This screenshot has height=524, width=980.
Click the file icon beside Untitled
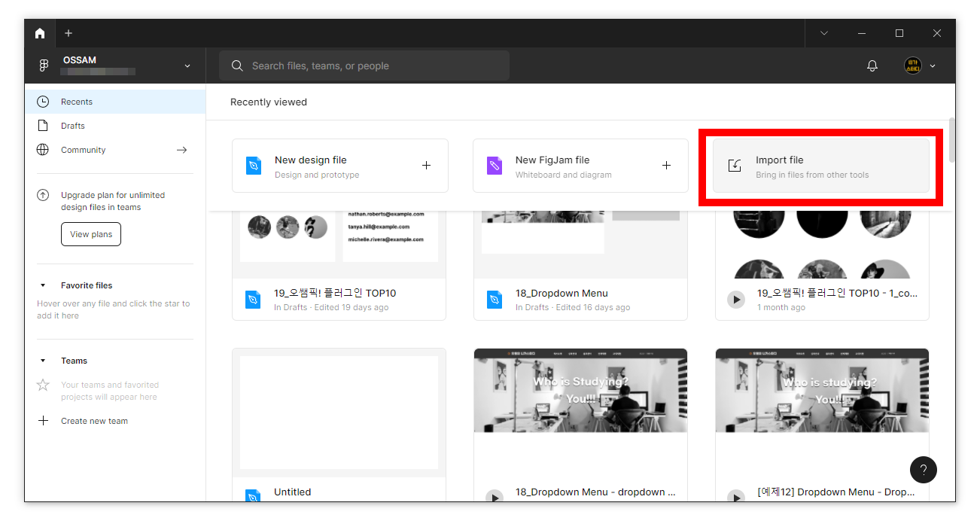tap(253, 496)
